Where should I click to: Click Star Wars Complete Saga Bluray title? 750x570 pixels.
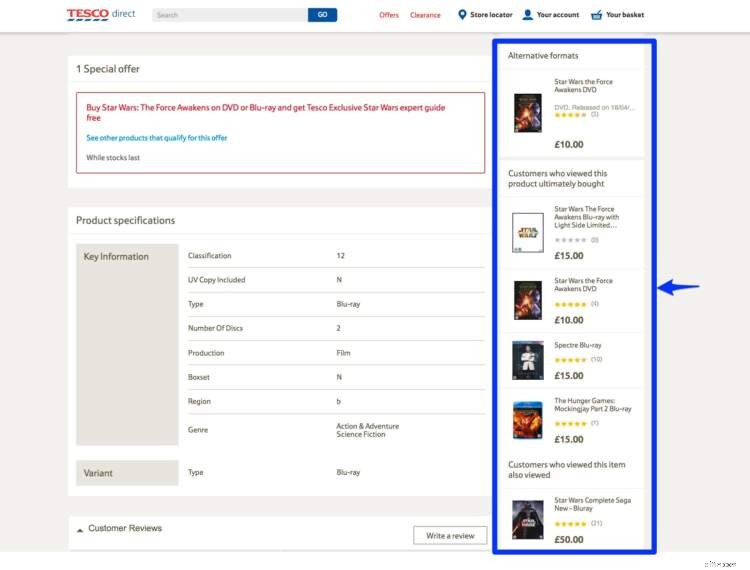[x=593, y=504]
